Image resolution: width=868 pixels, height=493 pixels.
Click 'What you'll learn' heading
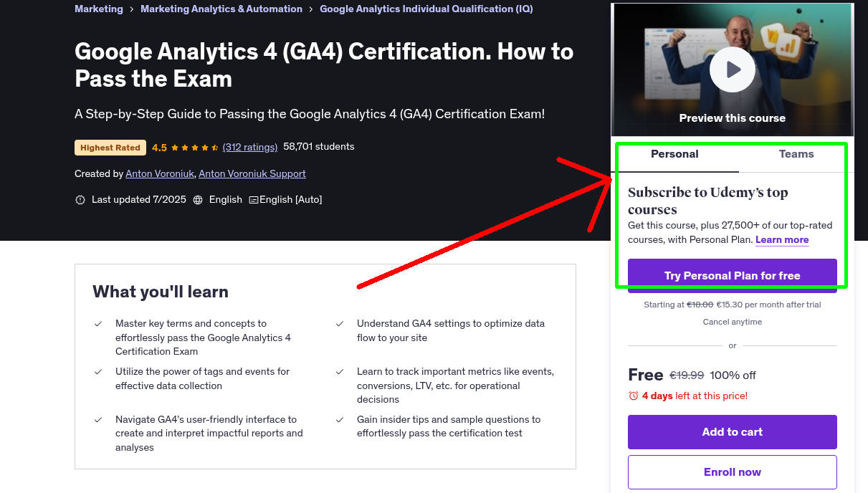[x=161, y=292]
